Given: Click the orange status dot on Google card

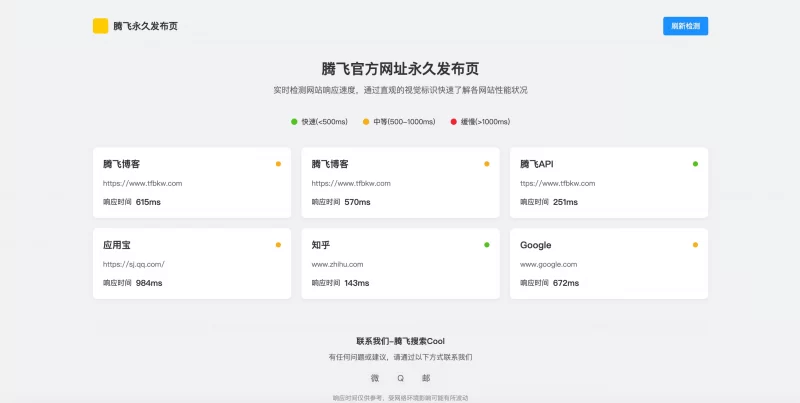Looking at the screenshot, I should coord(695,245).
